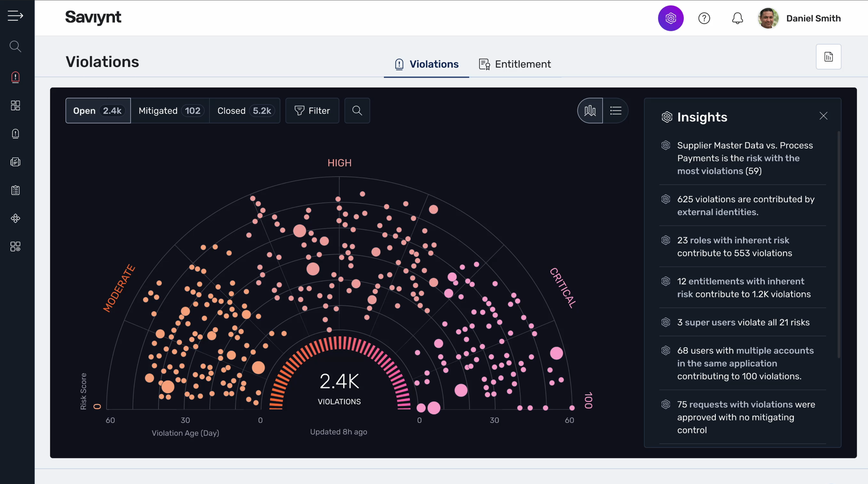Select the certification review icon in sidebar

(x=15, y=162)
